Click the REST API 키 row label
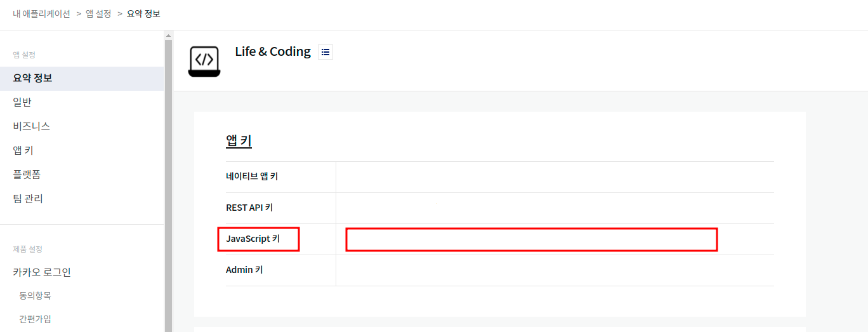868x332 pixels. pyautogui.click(x=249, y=208)
